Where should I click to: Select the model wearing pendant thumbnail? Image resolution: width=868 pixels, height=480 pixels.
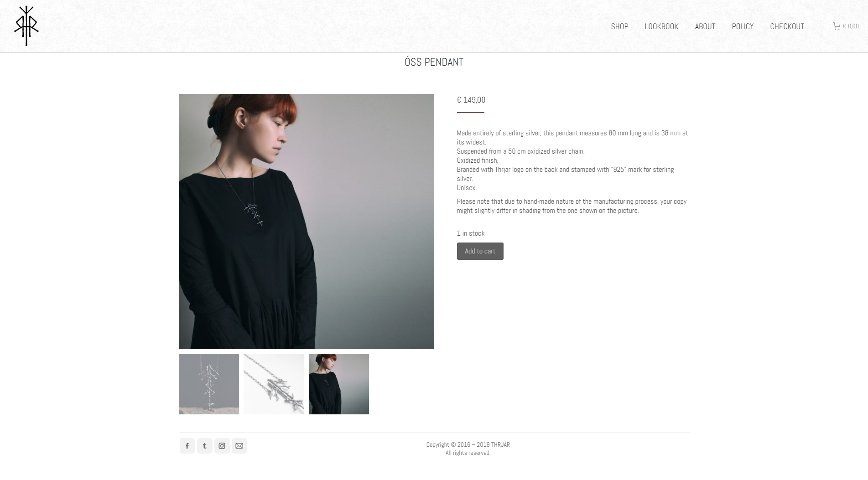point(339,384)
